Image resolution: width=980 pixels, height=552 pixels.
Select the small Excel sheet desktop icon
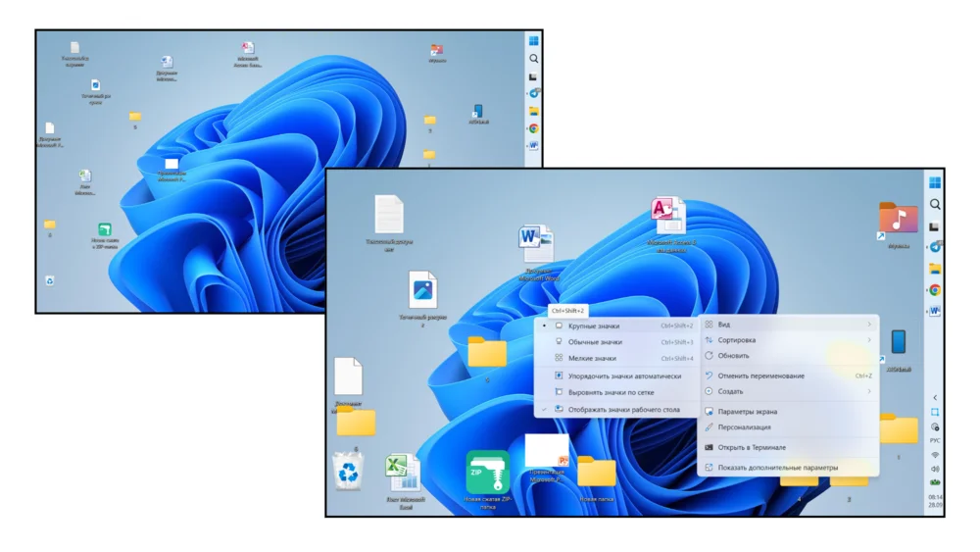(x=85, y=176)
